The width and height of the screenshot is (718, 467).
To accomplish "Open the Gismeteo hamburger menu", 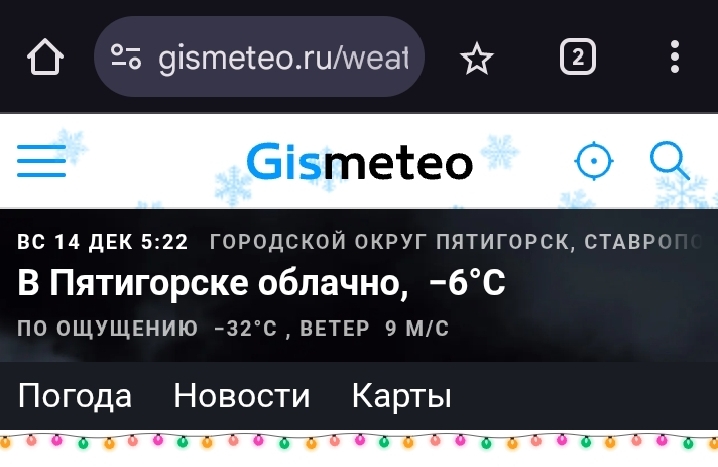I will tap(42, 161).
